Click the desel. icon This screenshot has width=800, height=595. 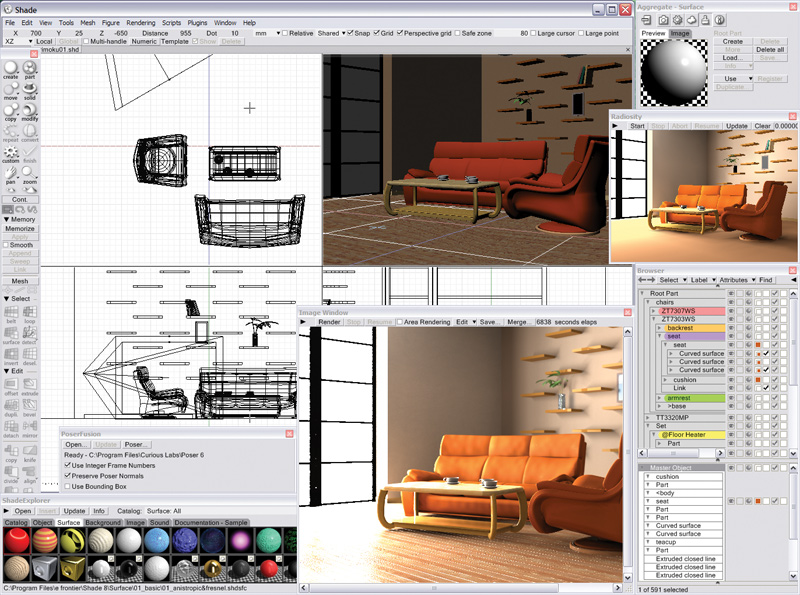pyautogui.click(x=30, y=356)
